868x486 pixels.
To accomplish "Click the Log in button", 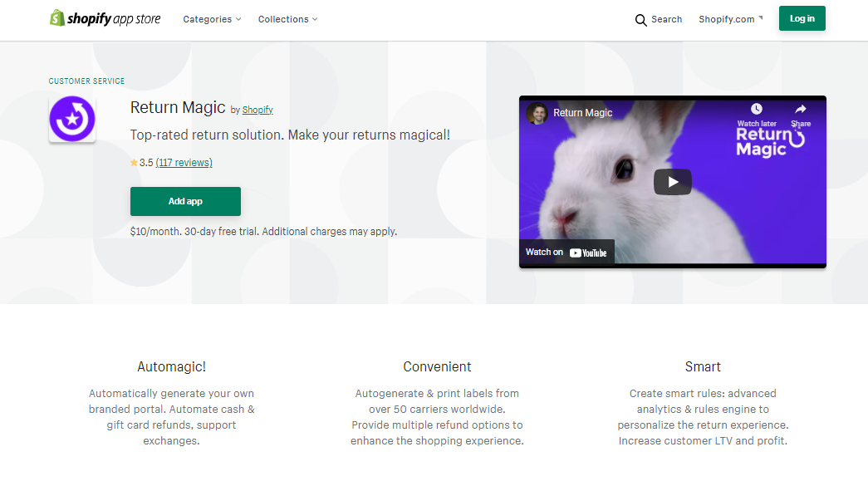I will point(802,18).
